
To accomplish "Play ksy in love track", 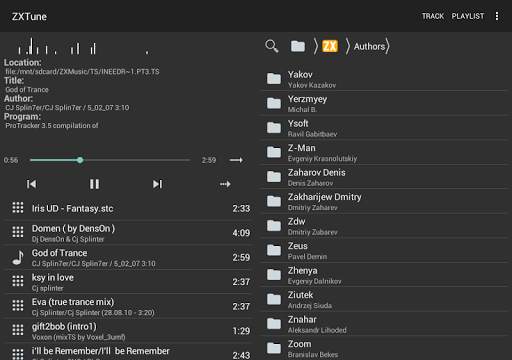I will pyautogui.click(x=128, y=282).
